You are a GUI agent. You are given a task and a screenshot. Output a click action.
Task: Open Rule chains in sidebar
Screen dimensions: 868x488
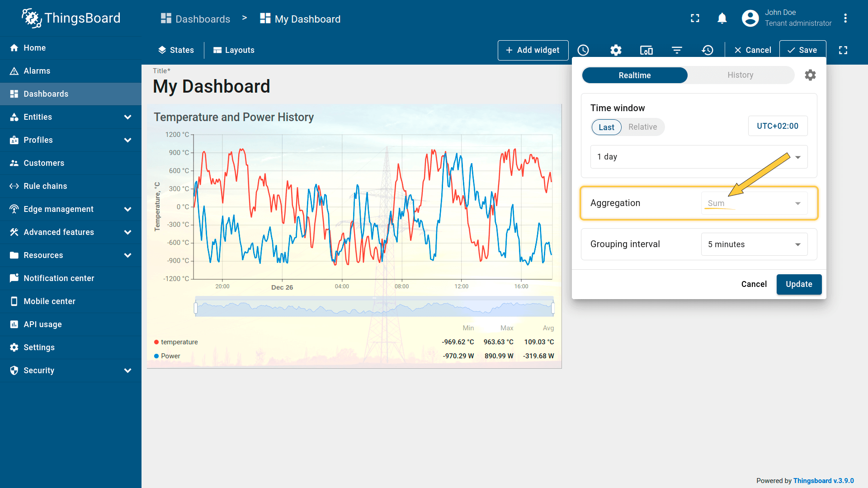[x=45, y=186]
